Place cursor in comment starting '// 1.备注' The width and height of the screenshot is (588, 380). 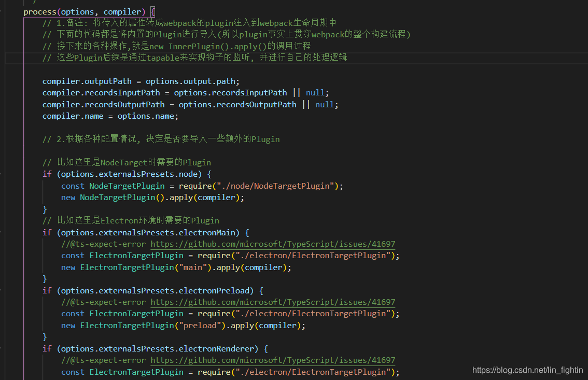pyautogui.click(x=189, y=23)
